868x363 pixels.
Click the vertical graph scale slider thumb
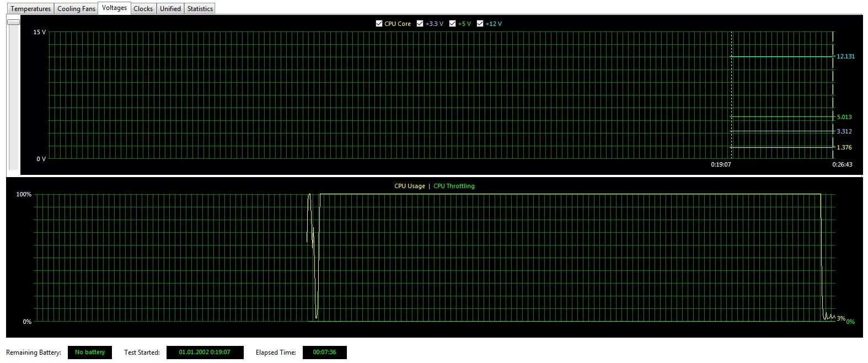tap(13, 22)
